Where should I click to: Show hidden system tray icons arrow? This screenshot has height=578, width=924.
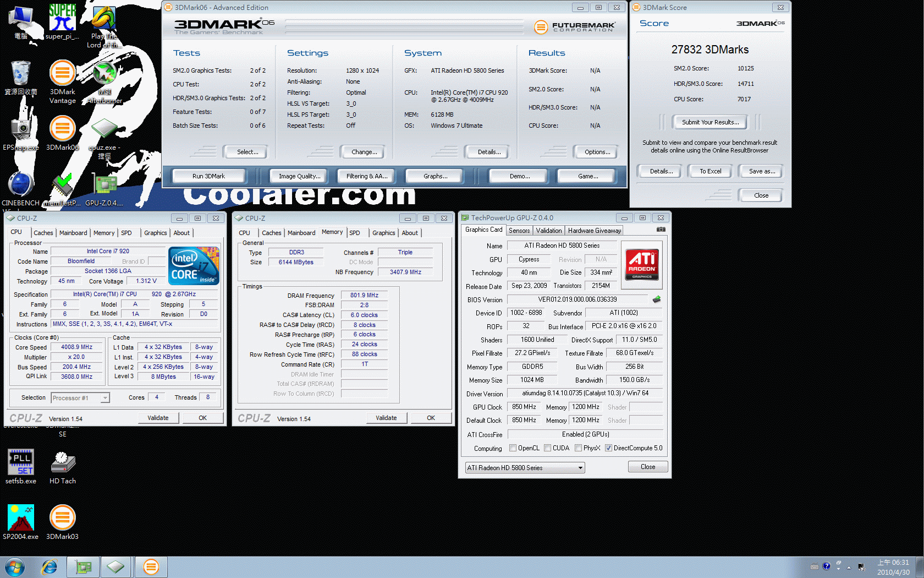point(849,567)
